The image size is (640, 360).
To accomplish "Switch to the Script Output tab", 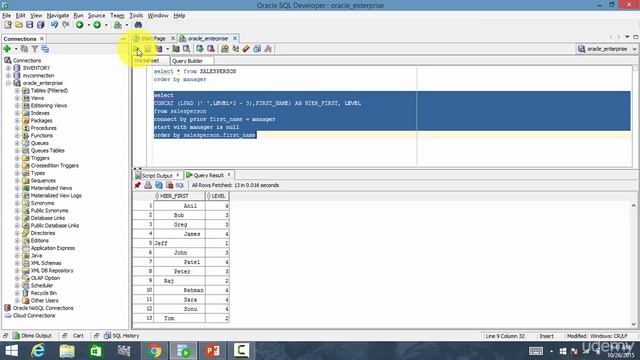I will point(157,176).
